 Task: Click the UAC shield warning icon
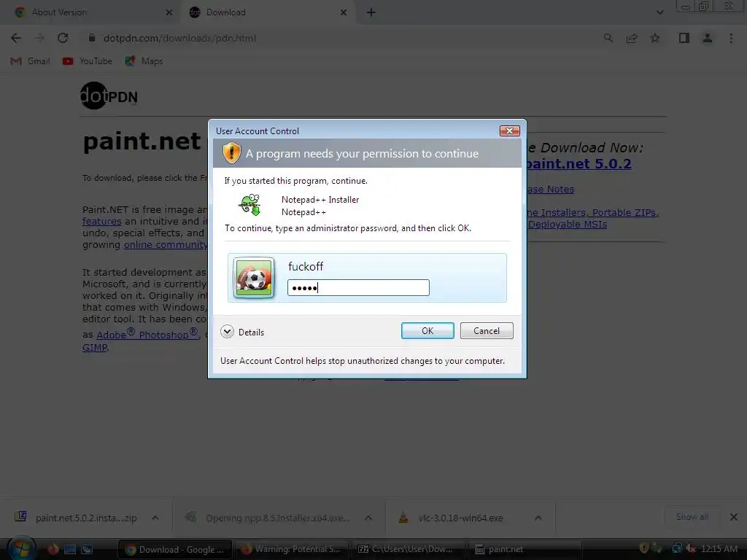231,153
